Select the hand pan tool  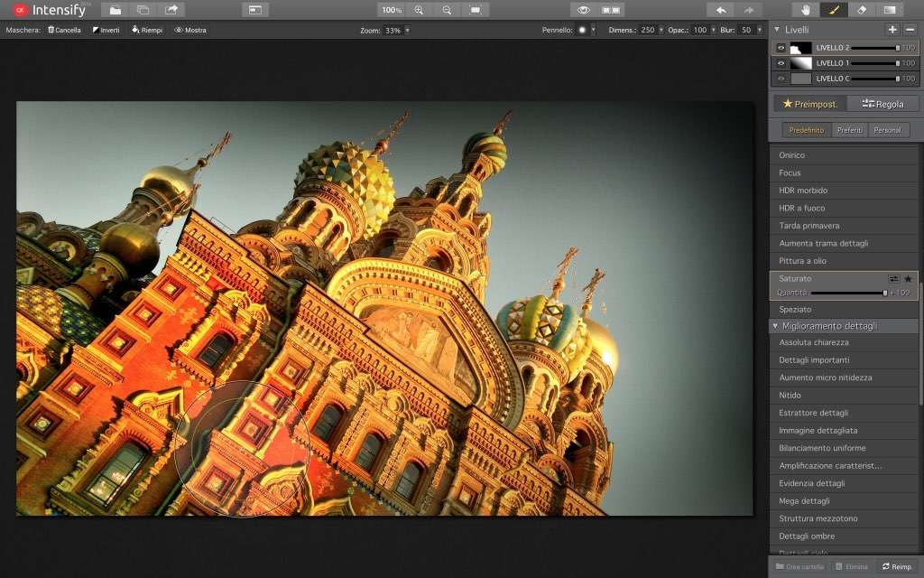(x=806, y=10)
